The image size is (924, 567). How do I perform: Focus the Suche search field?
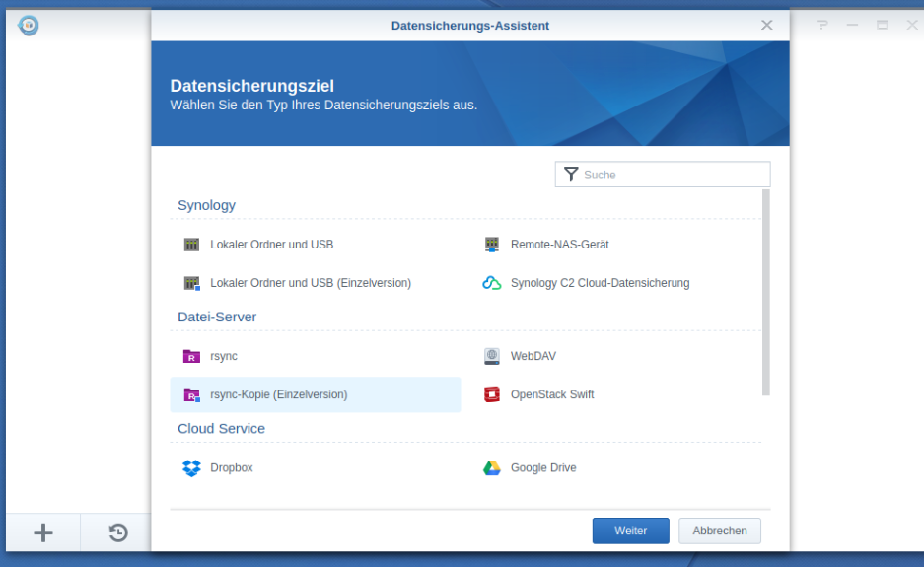(x=663, y=175)
